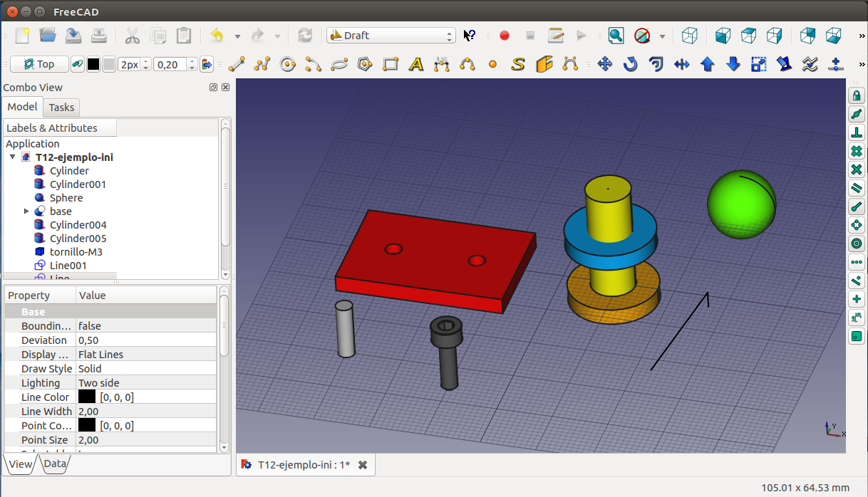Start macro recording with red button
868x497 pixels.
tap(505, 36)
